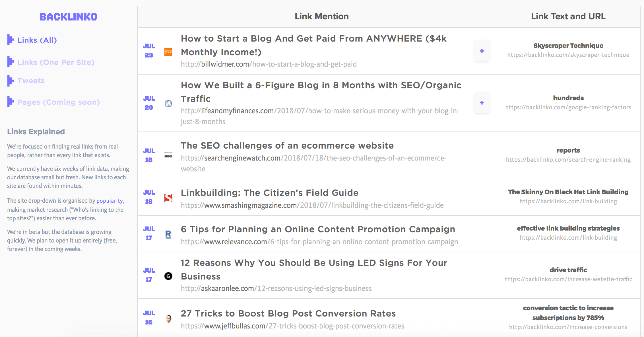
Task: Click the askaaronlee.com black circle favicon
Action: (x=168, y=276)
